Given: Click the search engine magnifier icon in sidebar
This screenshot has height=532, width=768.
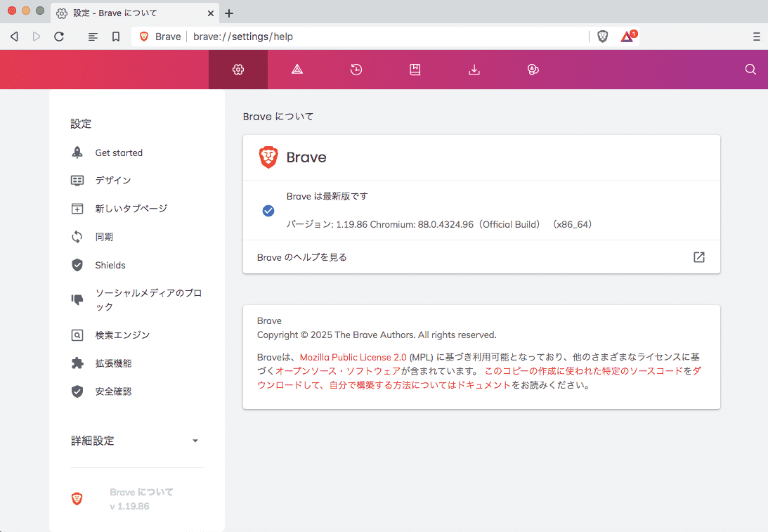Looking at the screenshot, I should [77, 335].
